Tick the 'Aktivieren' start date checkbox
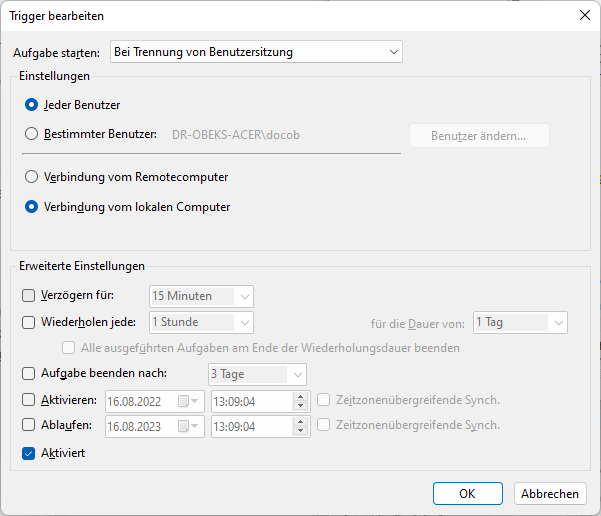 point(28,400)
